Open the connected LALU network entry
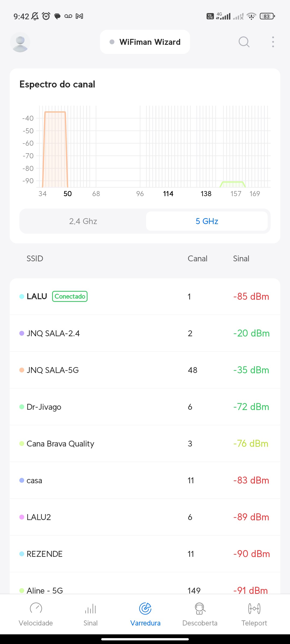The image size is (290, 644). 145,297
